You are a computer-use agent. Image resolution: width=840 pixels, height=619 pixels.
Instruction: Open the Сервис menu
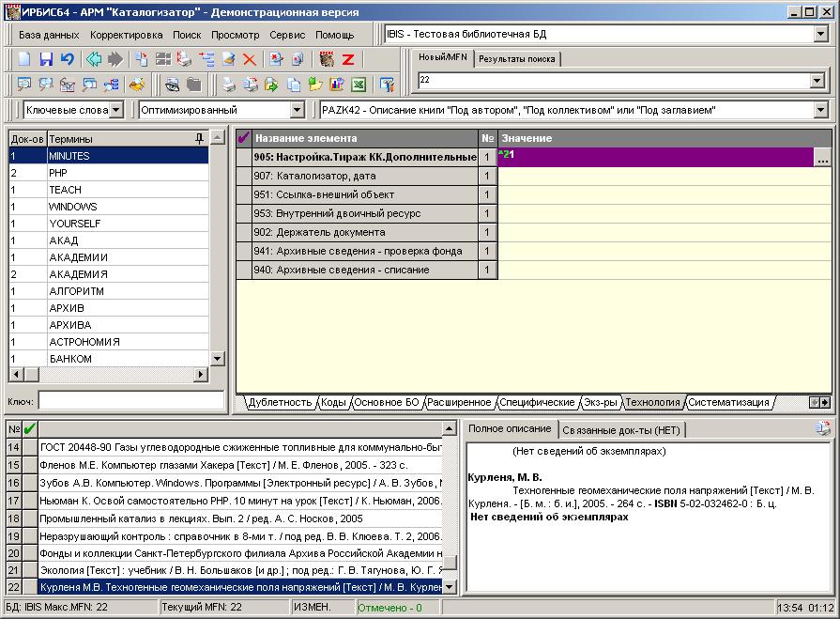(286, 35)
